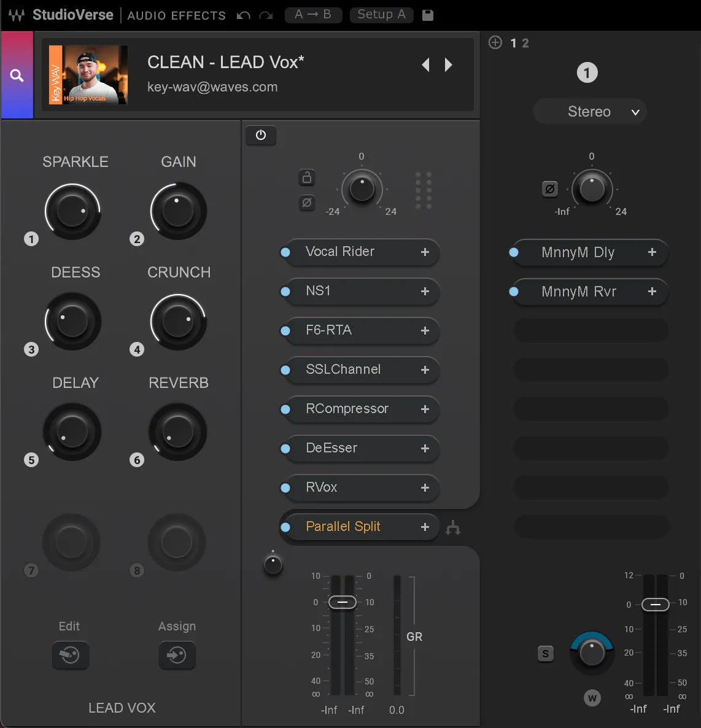Click the preset search magnifier icon

17,76
